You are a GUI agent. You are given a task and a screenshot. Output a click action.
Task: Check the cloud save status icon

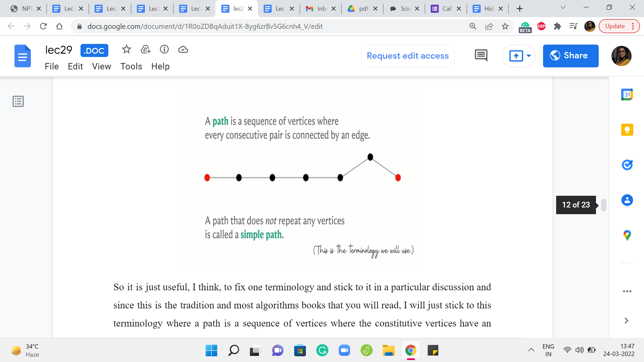click(x=183, y=50)
